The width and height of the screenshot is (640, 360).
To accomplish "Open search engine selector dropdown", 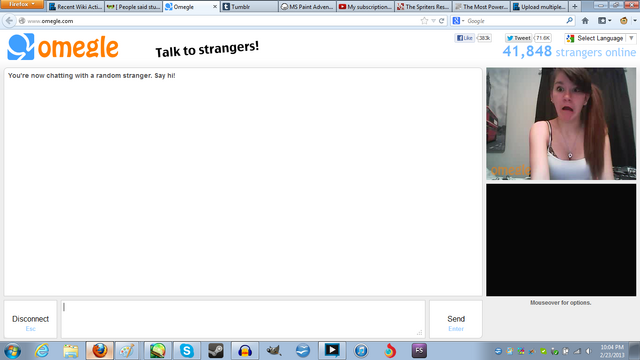I will 458,21.
